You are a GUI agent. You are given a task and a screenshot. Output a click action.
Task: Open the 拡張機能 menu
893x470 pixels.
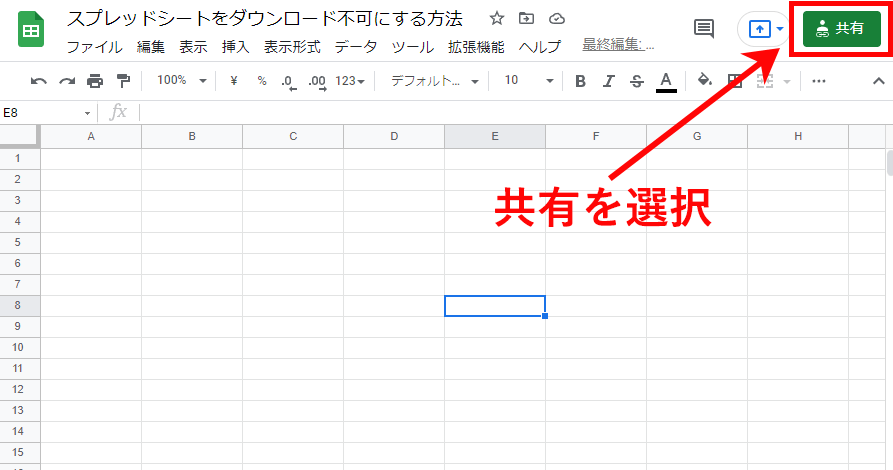[476, 47]
